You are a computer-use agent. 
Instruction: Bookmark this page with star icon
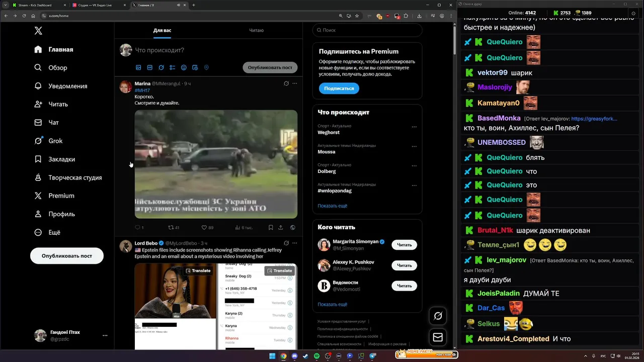(357, 16)
